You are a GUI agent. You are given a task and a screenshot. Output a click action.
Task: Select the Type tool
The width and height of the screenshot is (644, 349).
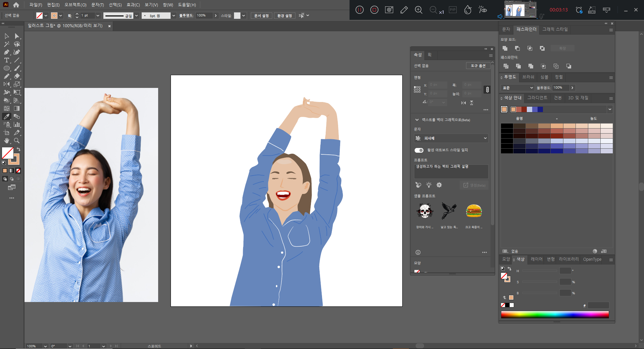(x=6, y=60)
